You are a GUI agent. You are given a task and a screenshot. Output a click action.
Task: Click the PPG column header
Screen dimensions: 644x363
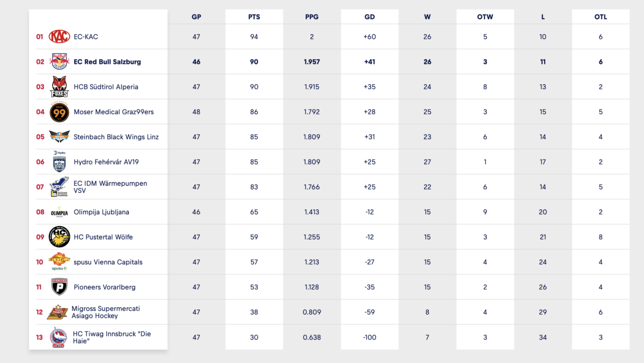click(x=312, y=17)
